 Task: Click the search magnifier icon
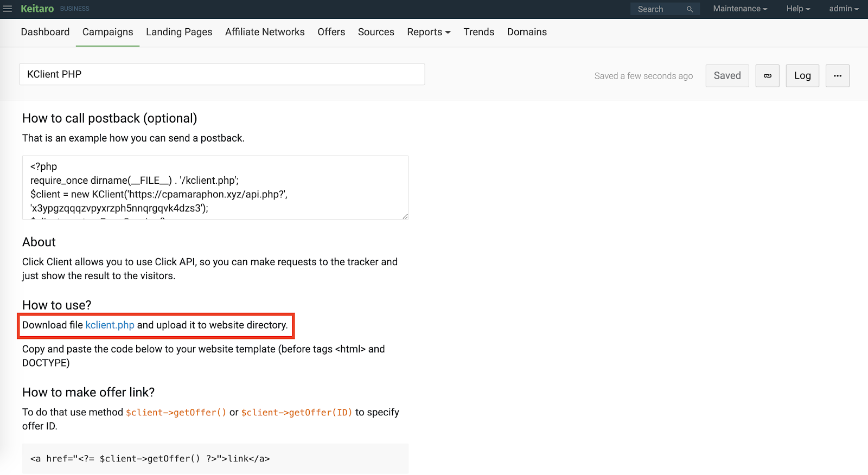click(x=690, y=9)
